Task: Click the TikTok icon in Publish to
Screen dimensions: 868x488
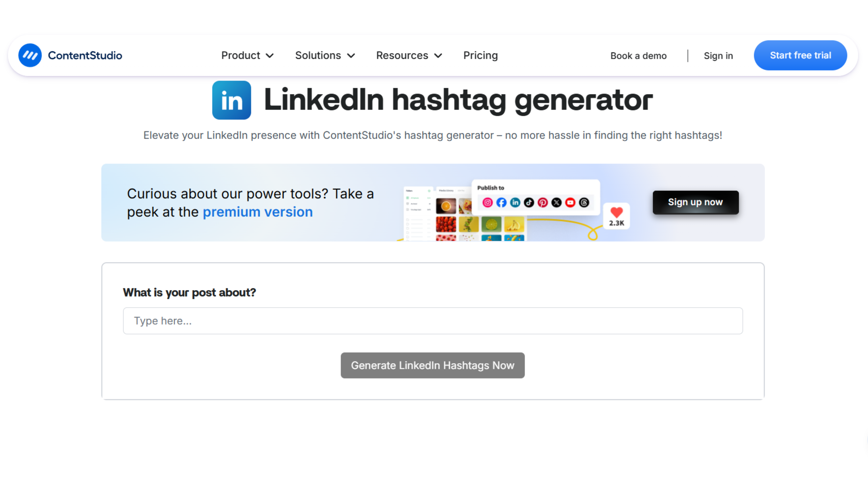Action: tap(529, 202)
